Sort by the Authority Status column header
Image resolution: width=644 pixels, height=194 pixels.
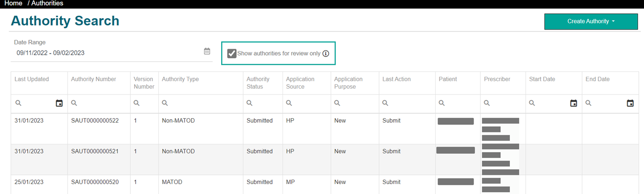click(x=258, y=82)
